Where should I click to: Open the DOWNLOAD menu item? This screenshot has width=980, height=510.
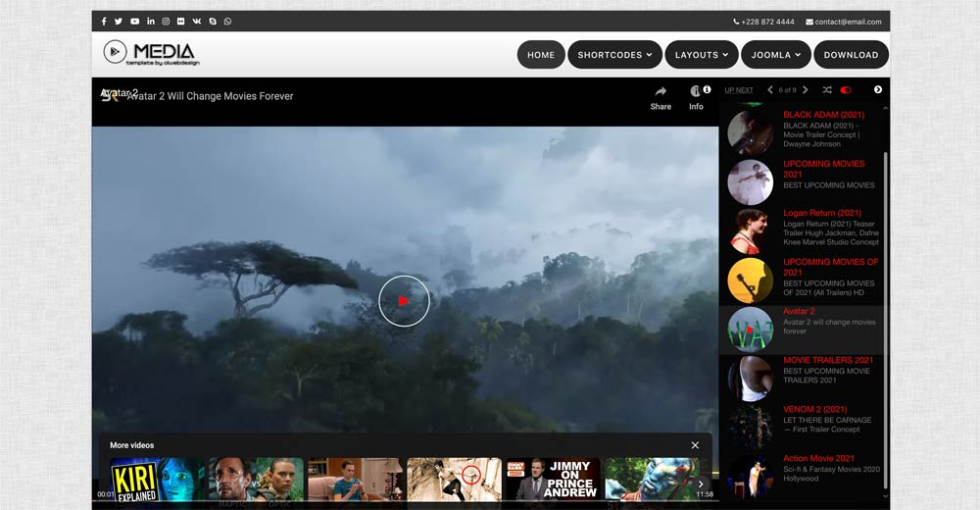point(851,55)
